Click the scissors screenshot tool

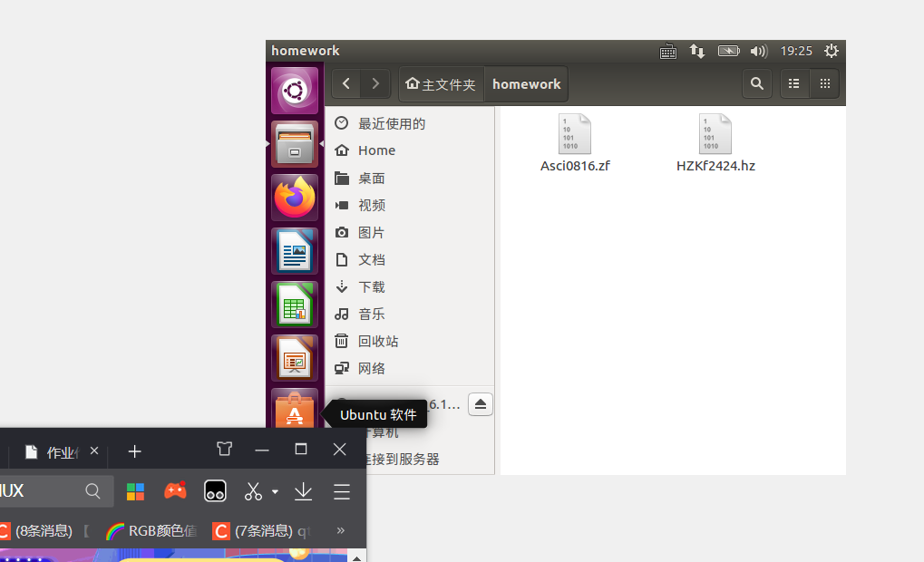[x=253, y=491]
